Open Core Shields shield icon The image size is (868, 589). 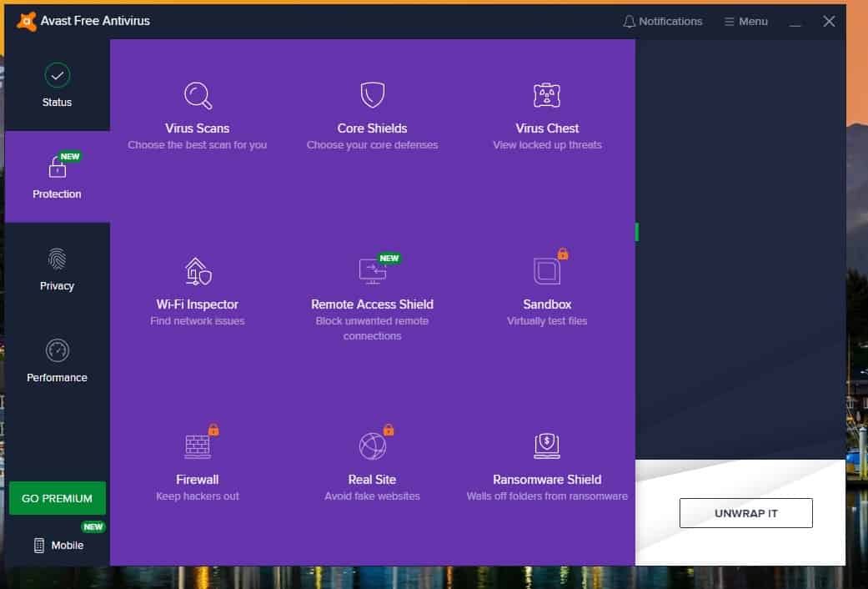[372, 95]
